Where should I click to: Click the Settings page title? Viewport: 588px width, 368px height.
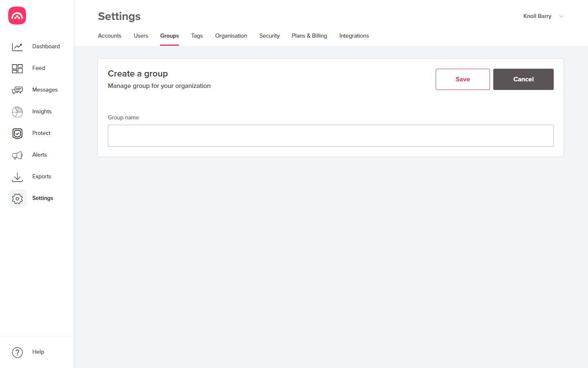coord(119,16)
